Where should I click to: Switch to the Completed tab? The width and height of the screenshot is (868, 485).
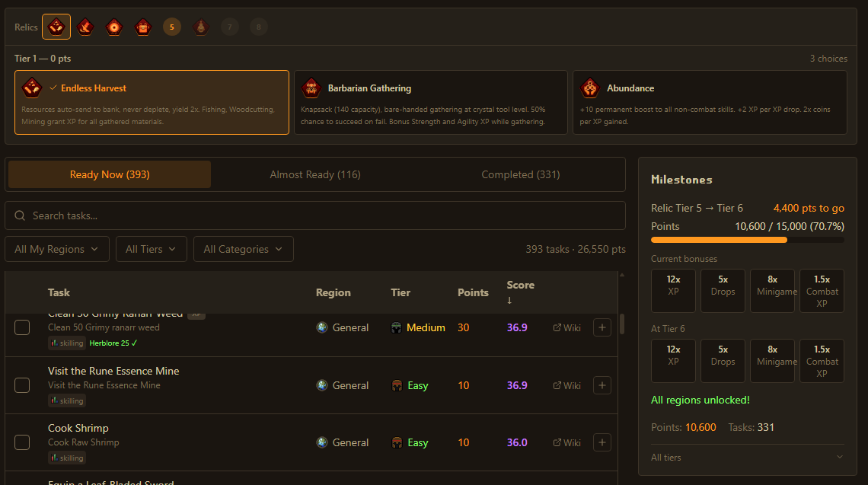(x=520, y=174)
